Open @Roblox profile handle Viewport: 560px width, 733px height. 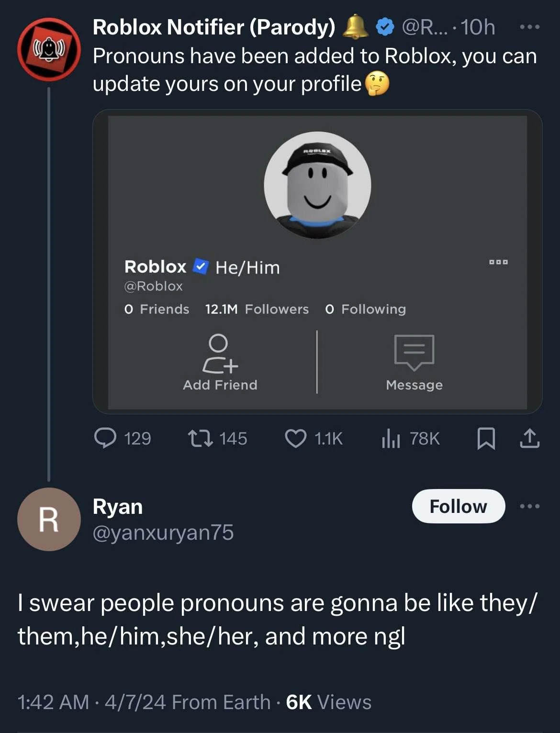(154, 286)
